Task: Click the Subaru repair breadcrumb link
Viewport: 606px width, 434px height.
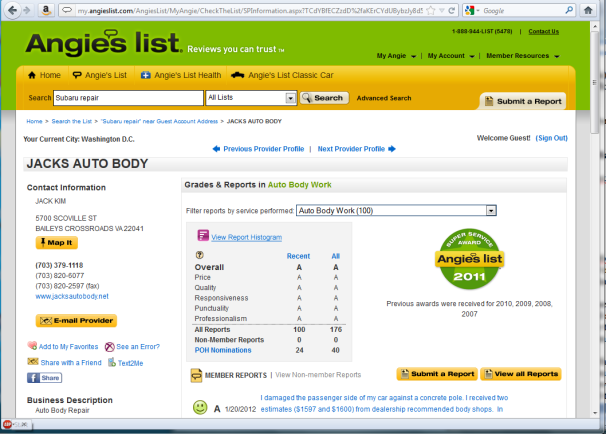Action: pos(159,121)
